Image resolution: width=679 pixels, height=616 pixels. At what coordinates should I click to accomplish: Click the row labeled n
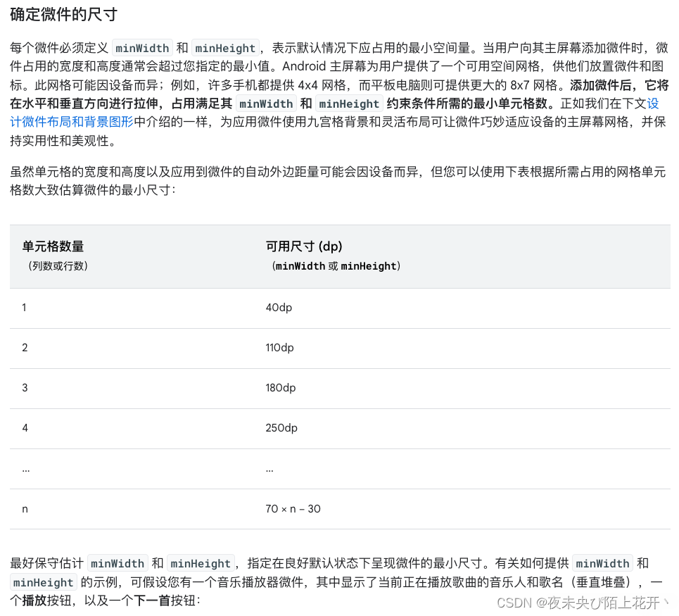click(25, 508)
